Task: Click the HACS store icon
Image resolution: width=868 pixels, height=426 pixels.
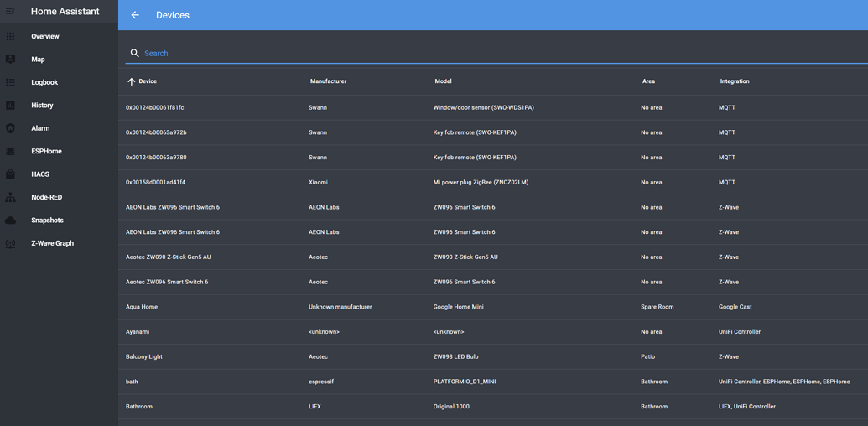Action: (x=10, y=174)
